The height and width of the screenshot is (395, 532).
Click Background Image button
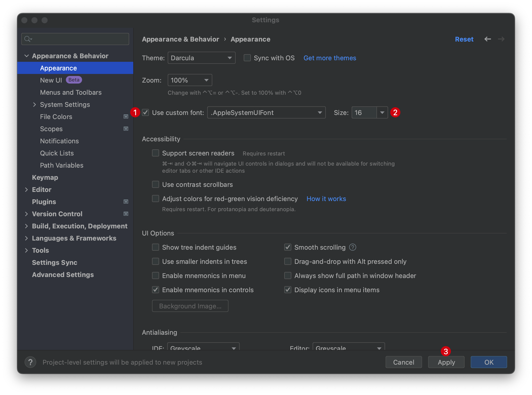click(190, 306)
